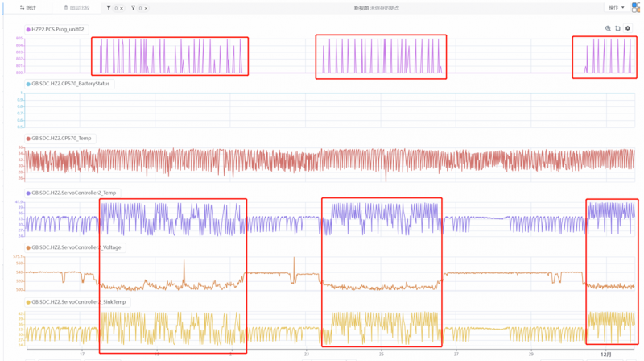Switch to the 图层比较 tab
This screenshot has height=361, width=644.
(x=76, y=8)
